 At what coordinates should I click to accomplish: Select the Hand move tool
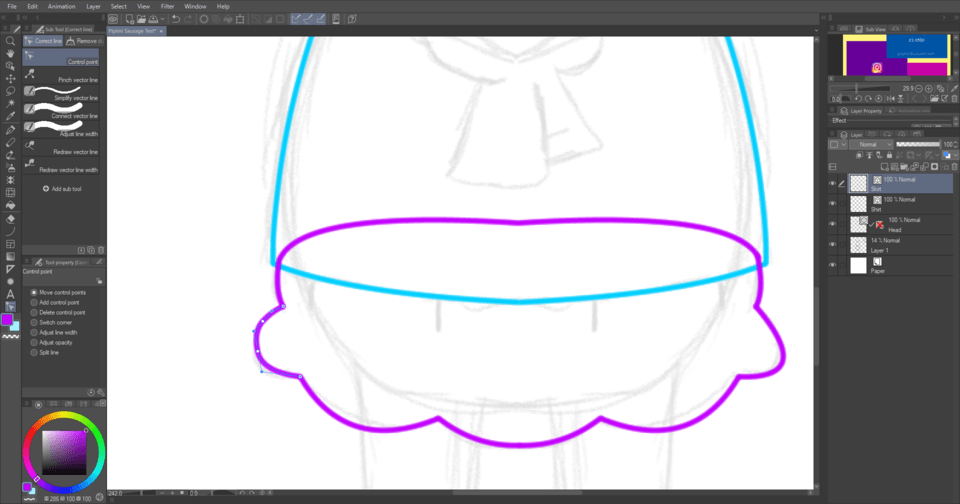point(10,54)
